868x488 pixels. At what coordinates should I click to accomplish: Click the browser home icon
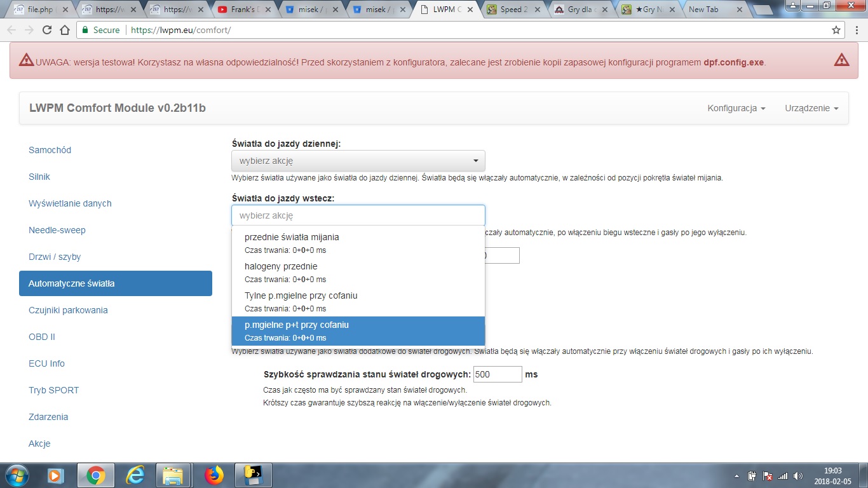[64, 30]
